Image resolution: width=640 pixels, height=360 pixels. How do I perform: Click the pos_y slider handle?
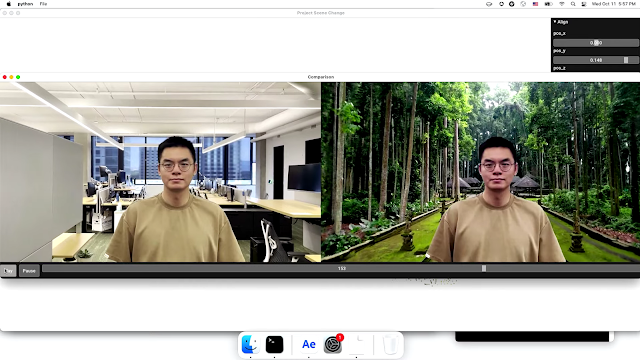coord(626,60)
